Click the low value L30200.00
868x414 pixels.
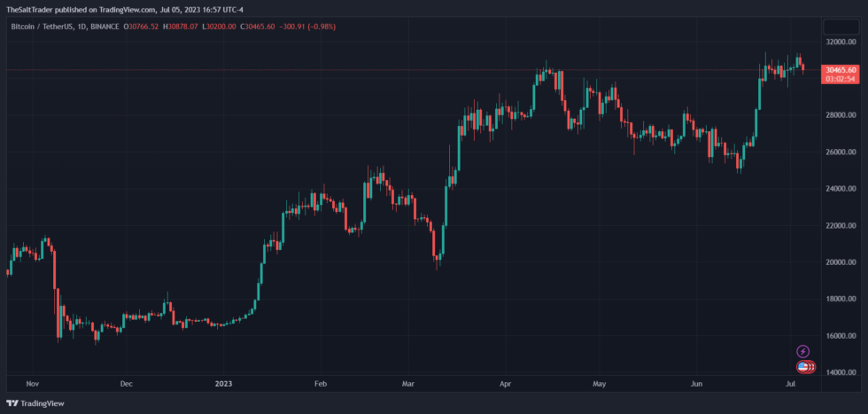[x=219, y=27]
